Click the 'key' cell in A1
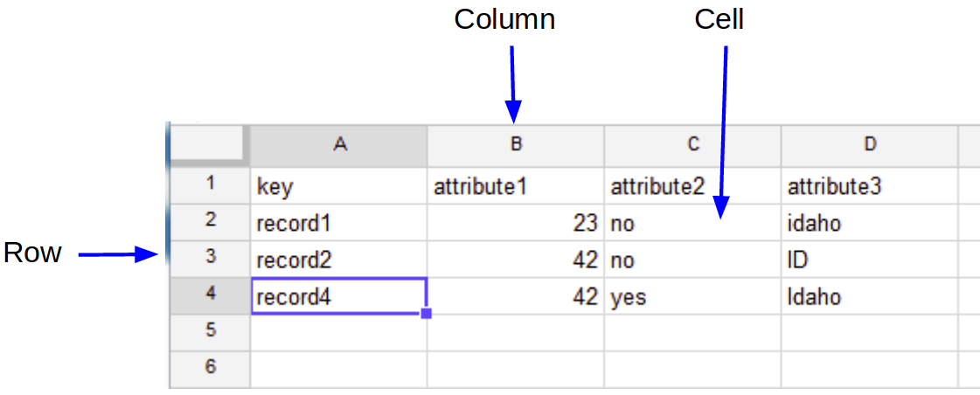 click(338, 185)
